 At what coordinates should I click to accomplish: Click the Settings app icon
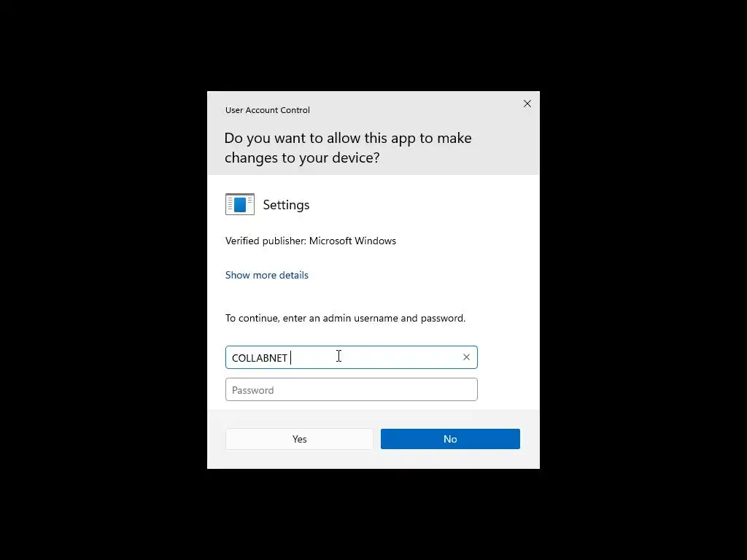tap(239, 204)
